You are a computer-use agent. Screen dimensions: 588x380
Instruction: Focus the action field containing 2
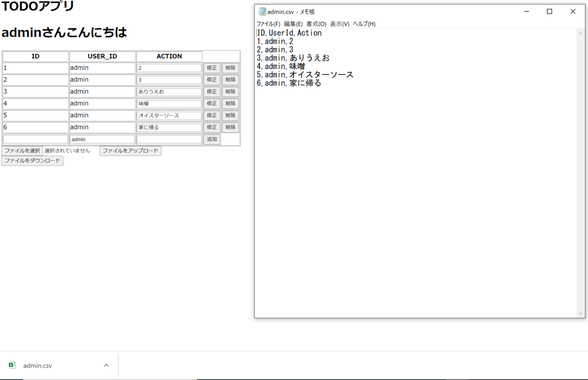tap(169, 68)
